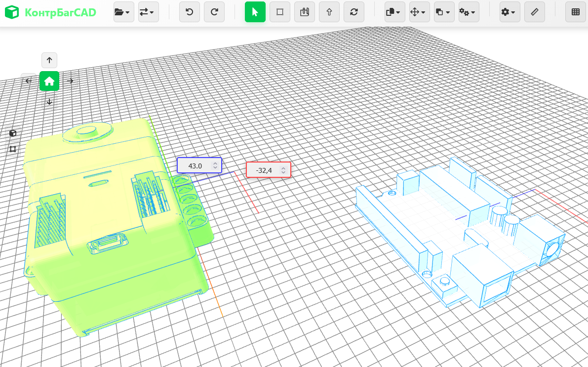588x367 pixels.
Task: Select the arrow pointer tool
Action: click(x=255, y=12)
